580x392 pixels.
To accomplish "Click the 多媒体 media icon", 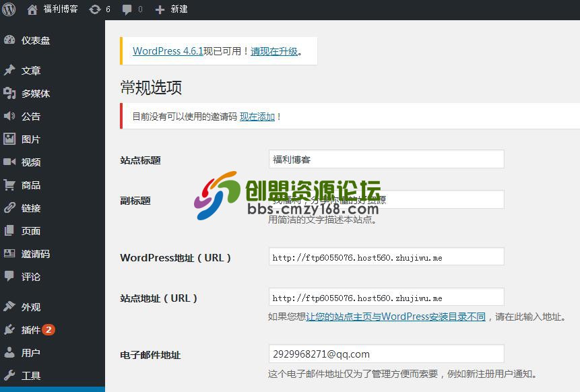I will pyautogui.click(x=9, y=93).
